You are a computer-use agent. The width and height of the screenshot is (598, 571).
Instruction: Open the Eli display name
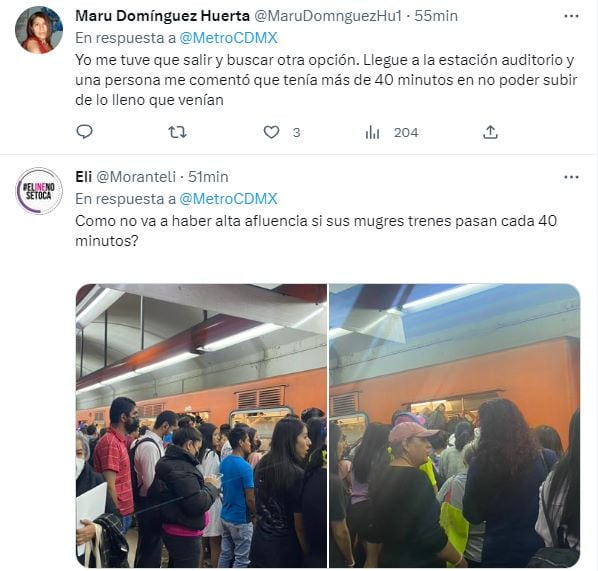pyautogui.click(x=84, y=177)
